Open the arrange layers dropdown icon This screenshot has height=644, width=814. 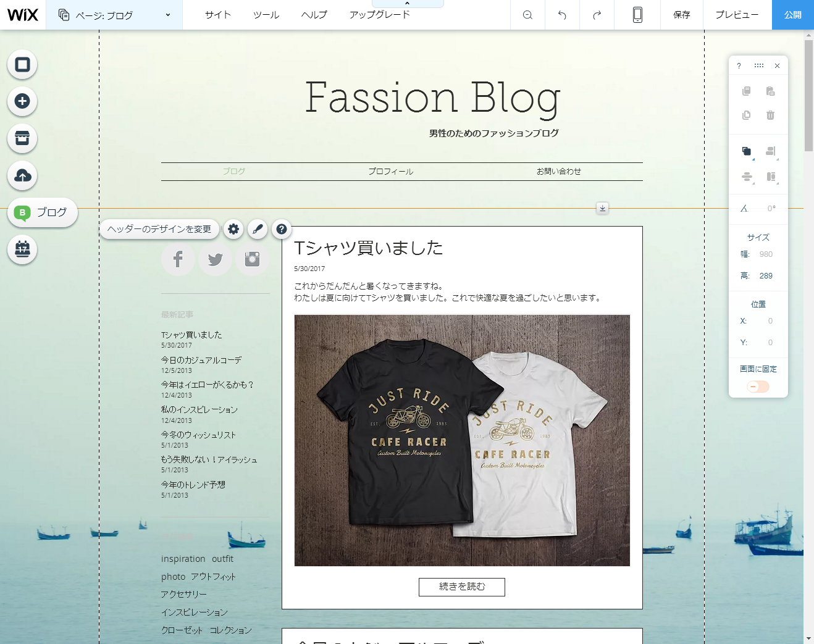pos(747,151)
